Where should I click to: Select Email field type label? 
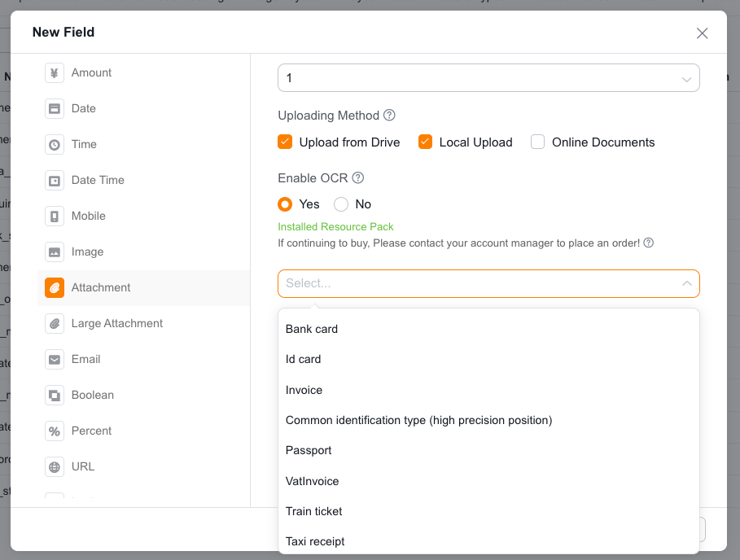coord(86,360)
